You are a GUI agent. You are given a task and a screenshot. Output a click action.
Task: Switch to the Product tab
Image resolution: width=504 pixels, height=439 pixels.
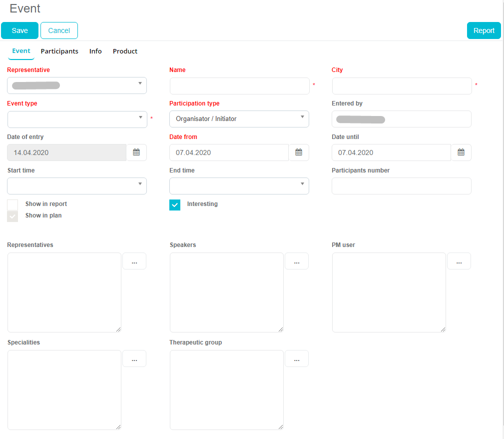tap(125, 51)
